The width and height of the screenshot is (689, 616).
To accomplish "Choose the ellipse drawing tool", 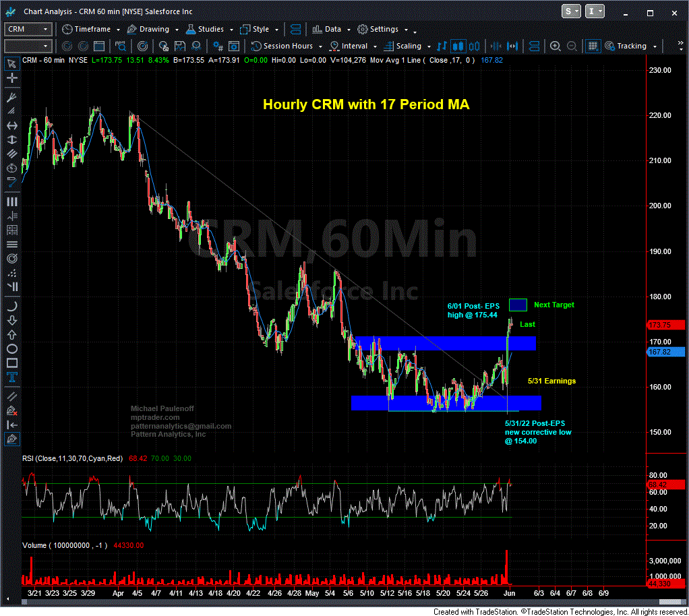I will coord(12,349).
